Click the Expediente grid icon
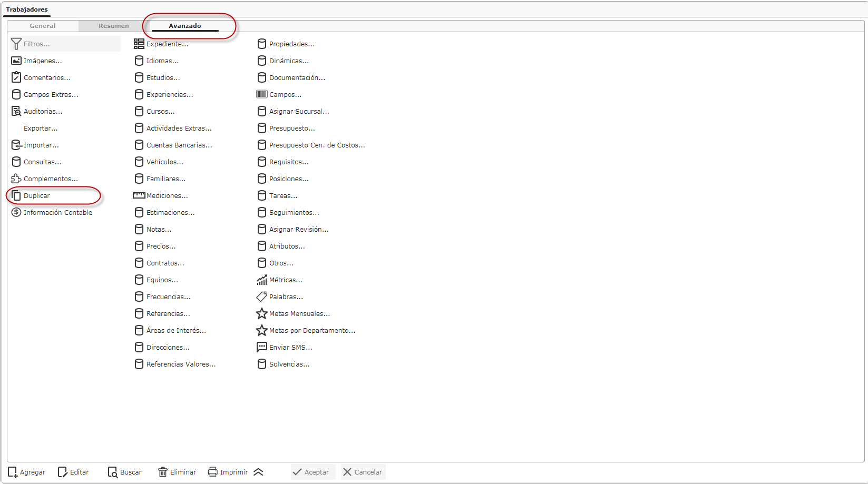868x484 pixels. pos(139,44)
